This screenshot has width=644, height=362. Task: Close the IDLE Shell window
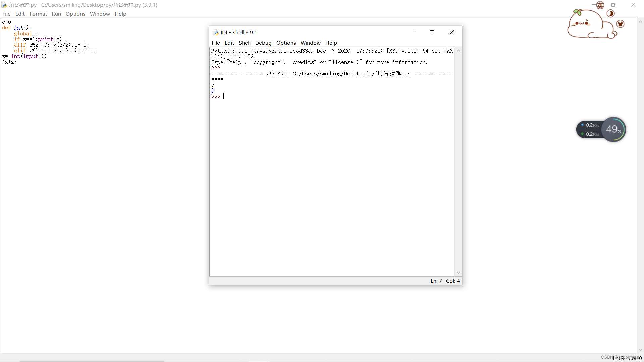tap(452, 32)
